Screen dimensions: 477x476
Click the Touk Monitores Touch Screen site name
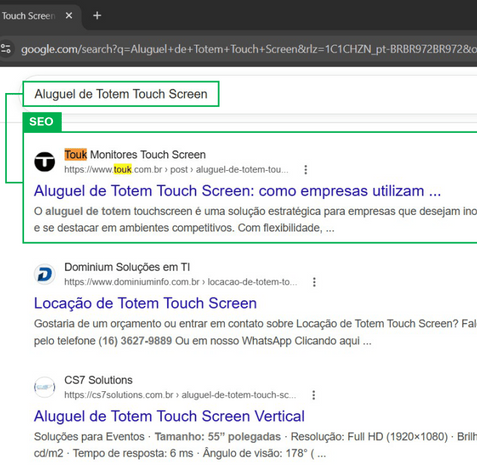[x=135, y=155]
